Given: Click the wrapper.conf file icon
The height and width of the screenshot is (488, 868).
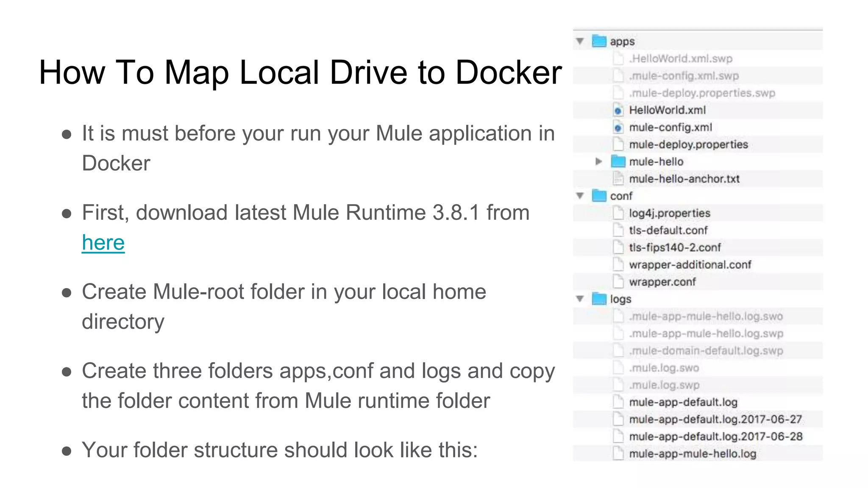Looking at the screenshot, I should pos(618,282).
